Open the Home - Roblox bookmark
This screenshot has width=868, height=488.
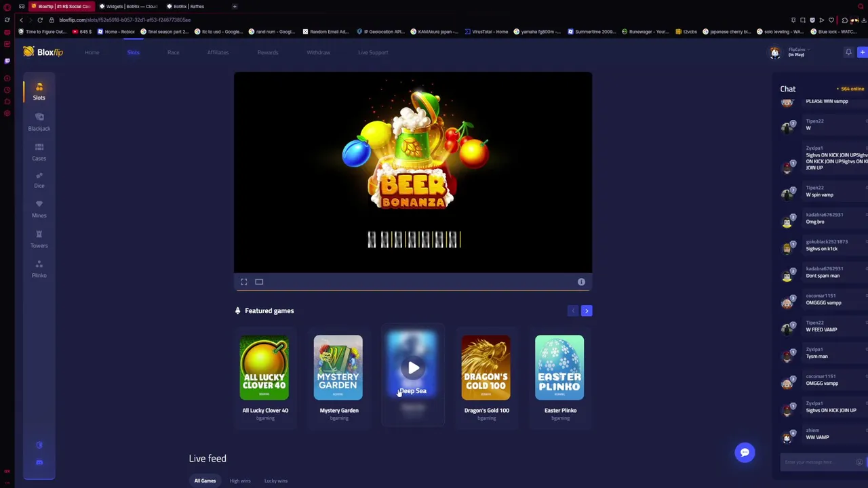pos(116,31)
